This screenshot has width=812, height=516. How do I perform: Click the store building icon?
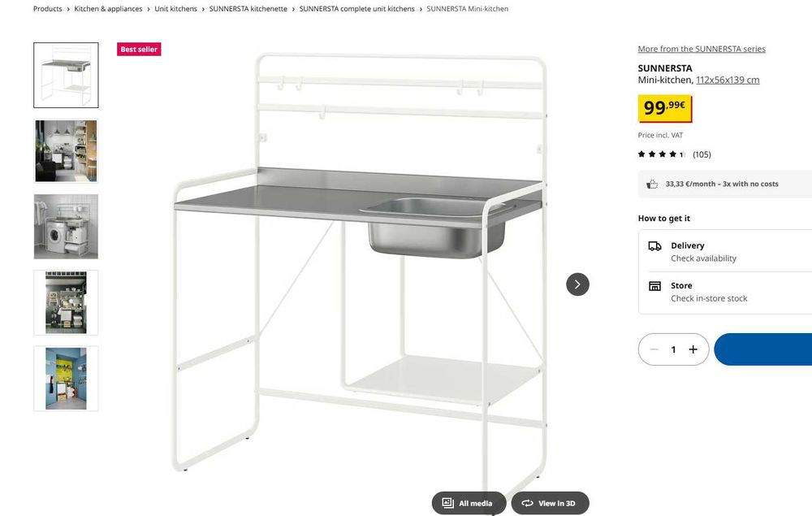654,286
